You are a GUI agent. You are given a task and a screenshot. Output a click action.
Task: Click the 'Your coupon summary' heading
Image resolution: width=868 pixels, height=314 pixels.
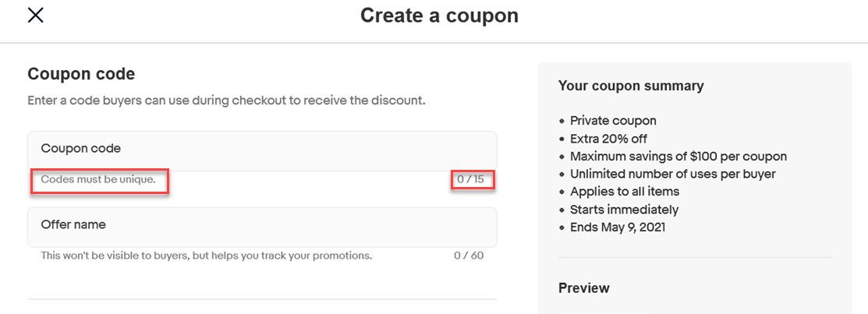631,86
